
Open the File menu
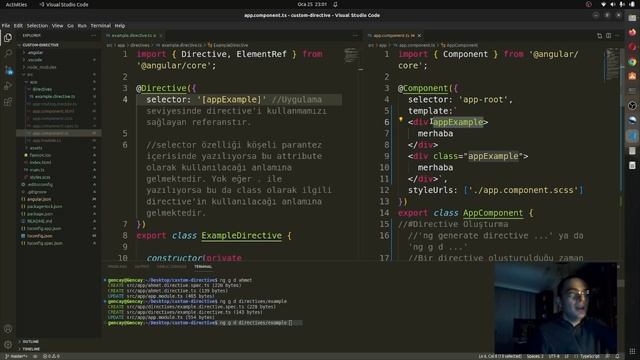pyautogui.click(x=6, y=25)
